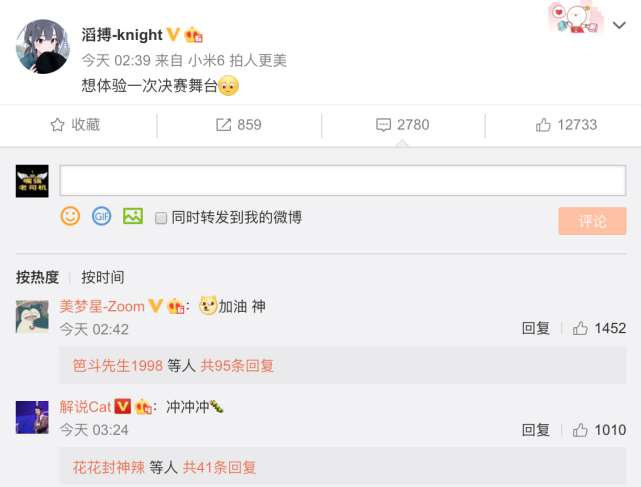
Task: Open the emoji smiley picker
Action: point(70,216)
